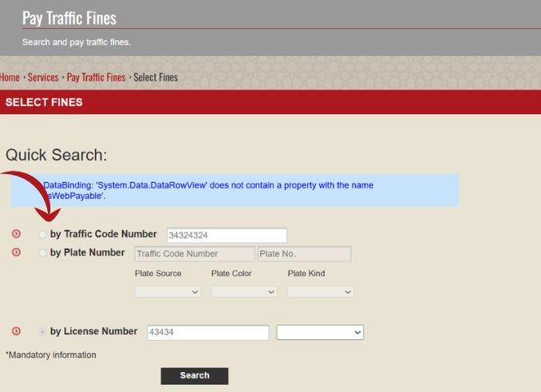Click the SELECT FINES red header bar
The width and height of the screenshot is (541, 392).
pos(270,102)
